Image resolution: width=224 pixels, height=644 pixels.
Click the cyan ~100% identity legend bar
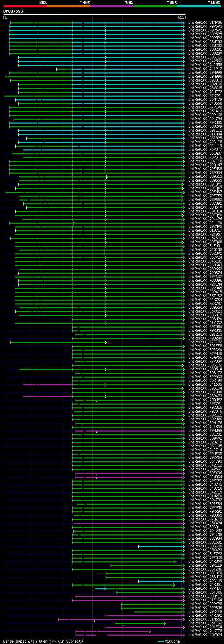point(199,6)
